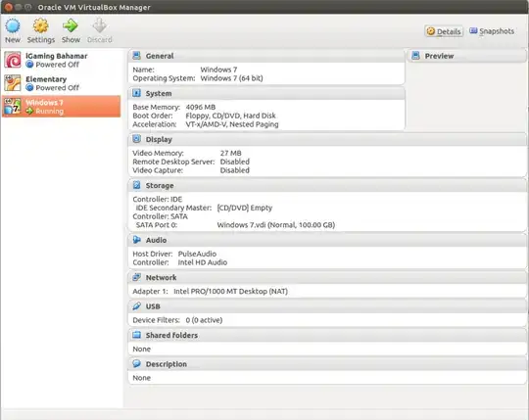Open the Audio section header link
Image resolution: width=529 pixels, height=420 pixels.
click(x=156, y=240)
